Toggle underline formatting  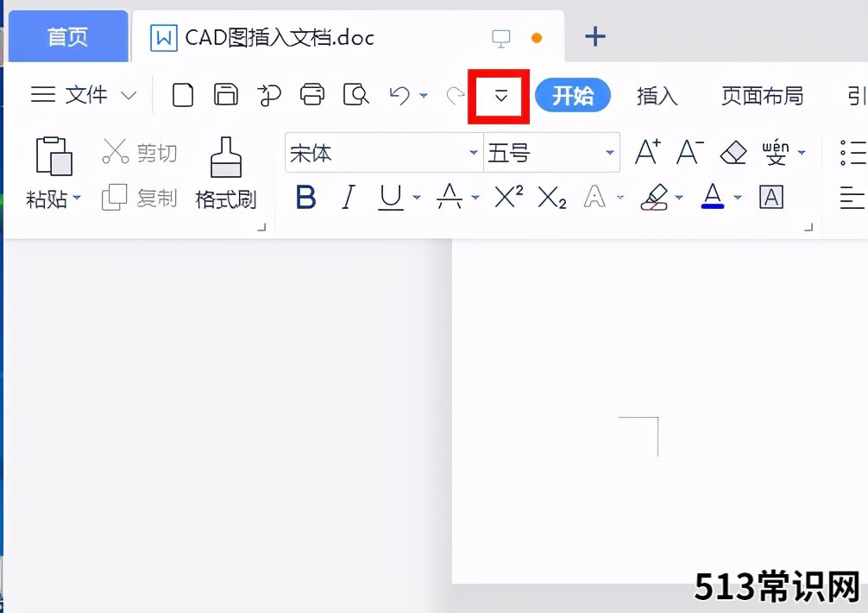coord(391,198)
